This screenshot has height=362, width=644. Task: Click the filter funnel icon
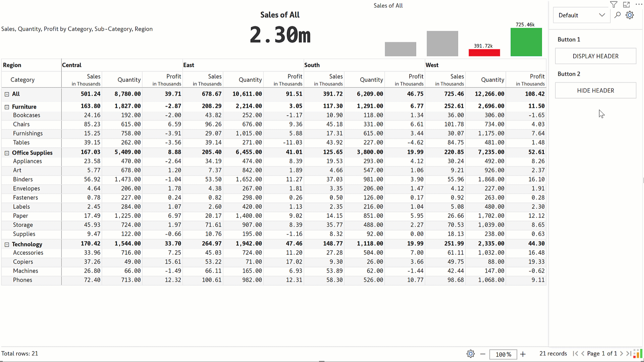(x=613, y=5)
